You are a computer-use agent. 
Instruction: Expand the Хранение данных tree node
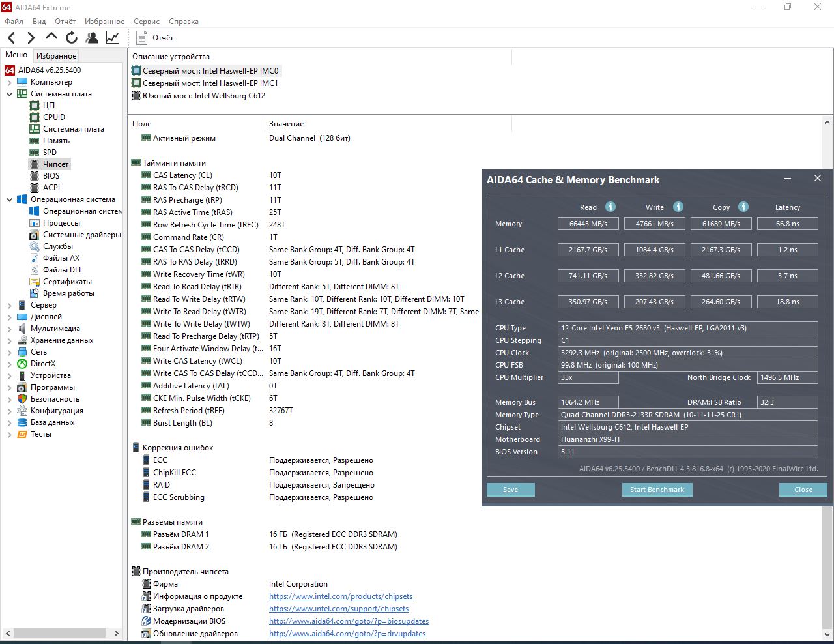(9, 340)
